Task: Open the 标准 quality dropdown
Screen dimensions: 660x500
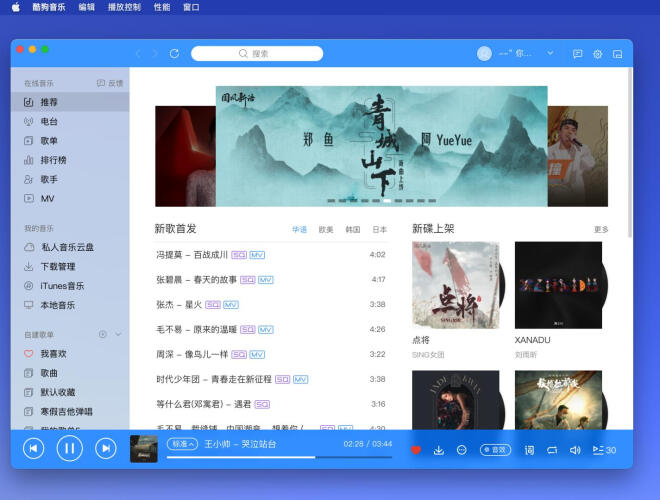Action: coord(182,444)
